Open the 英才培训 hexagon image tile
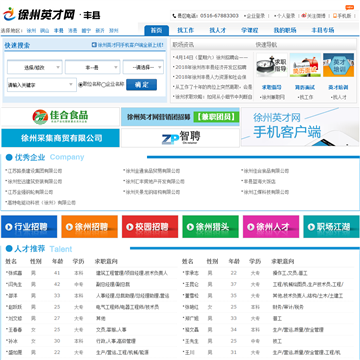The width and height of the screenshot is (360, 360). point(338,65)
